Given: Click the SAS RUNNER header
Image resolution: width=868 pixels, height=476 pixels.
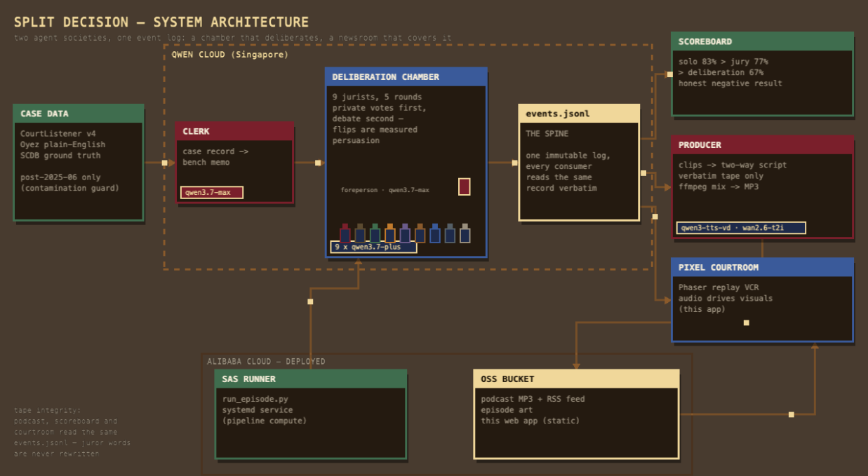Looking at the screenshot, I should point(311,379).
